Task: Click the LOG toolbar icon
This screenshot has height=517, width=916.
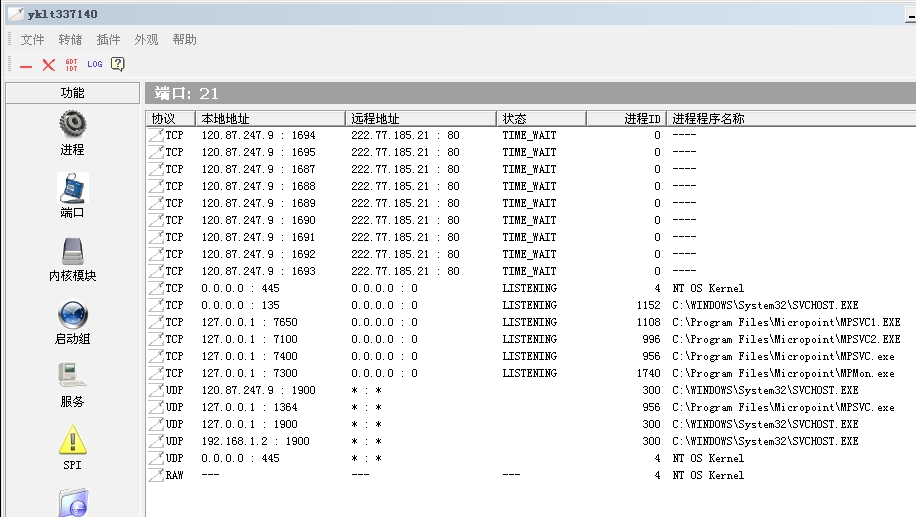Action: point(95,64)
